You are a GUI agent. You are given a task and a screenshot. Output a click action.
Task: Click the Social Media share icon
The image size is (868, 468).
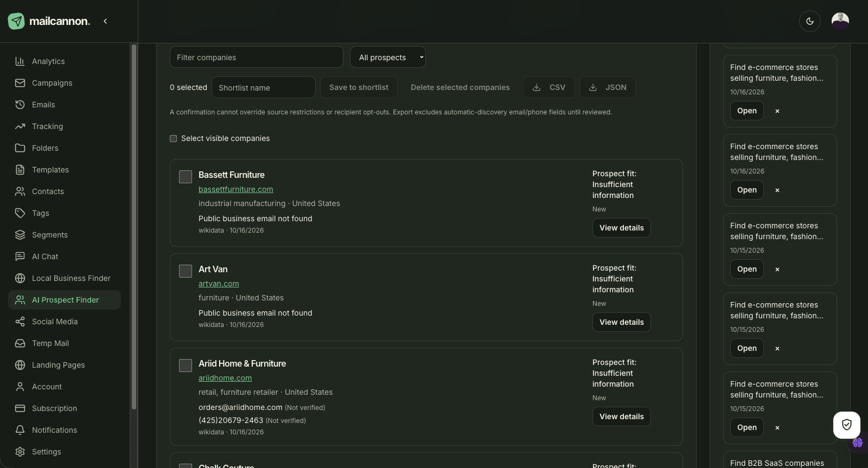[20, 322]
